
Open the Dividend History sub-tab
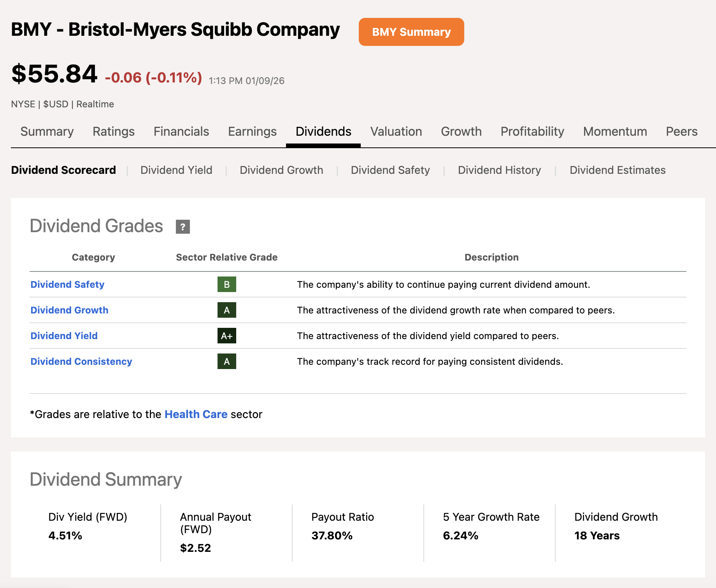[x=499, y=170]
